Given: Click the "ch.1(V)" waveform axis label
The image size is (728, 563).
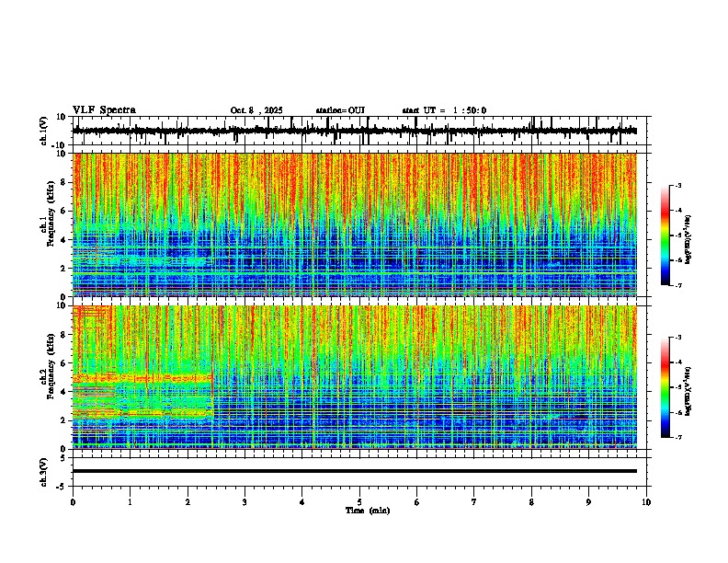Looking at the screenshot, I should tap(44, 131).
